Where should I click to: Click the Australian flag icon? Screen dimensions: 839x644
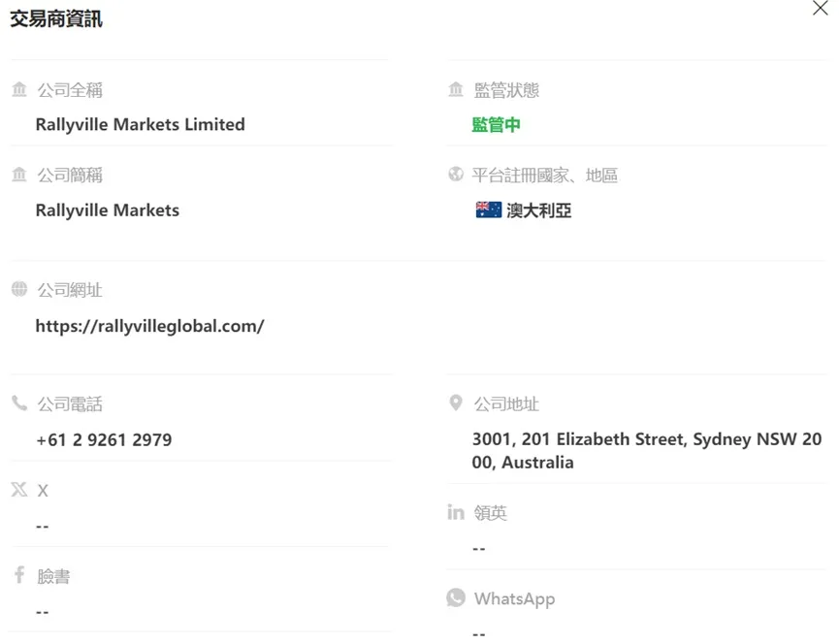[x=489, y=209]
